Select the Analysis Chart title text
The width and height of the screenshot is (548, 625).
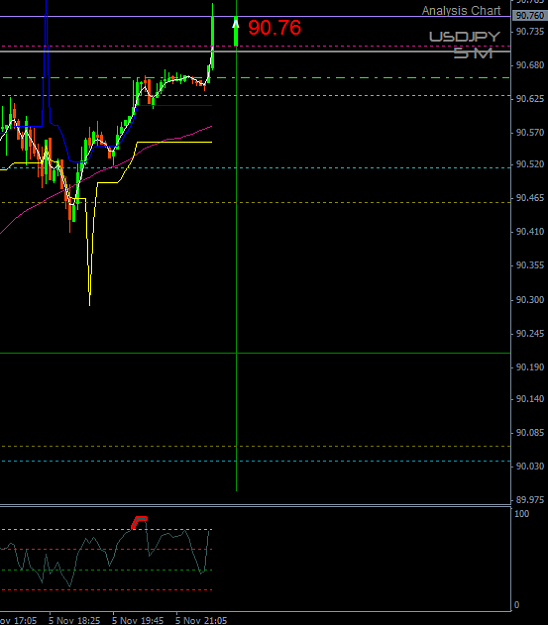(x=461, y=11)
